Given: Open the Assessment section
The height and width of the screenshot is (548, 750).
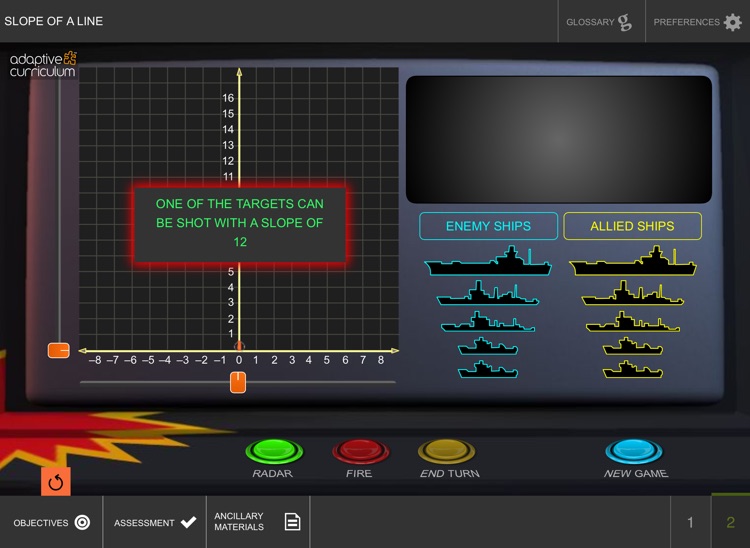Looking at the screenshot, I should [x=154, y=523].
